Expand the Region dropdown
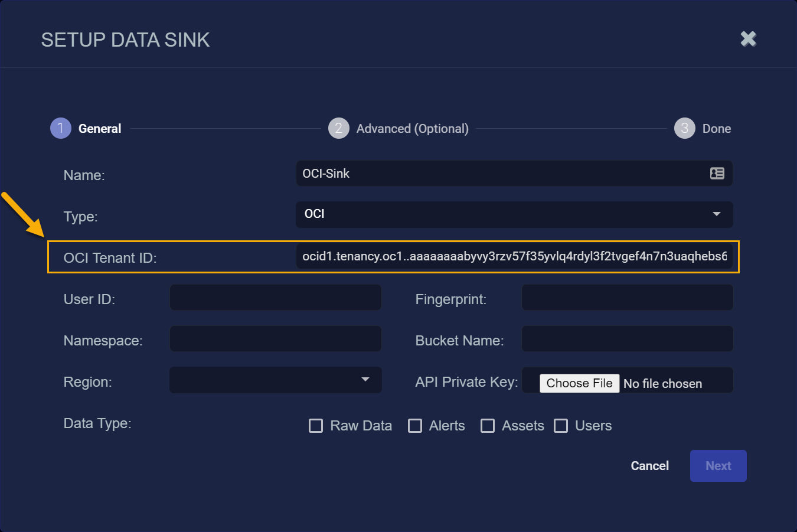Image resolution: width=797 pixels, height=532 pixels. click(x=276, y=380)
